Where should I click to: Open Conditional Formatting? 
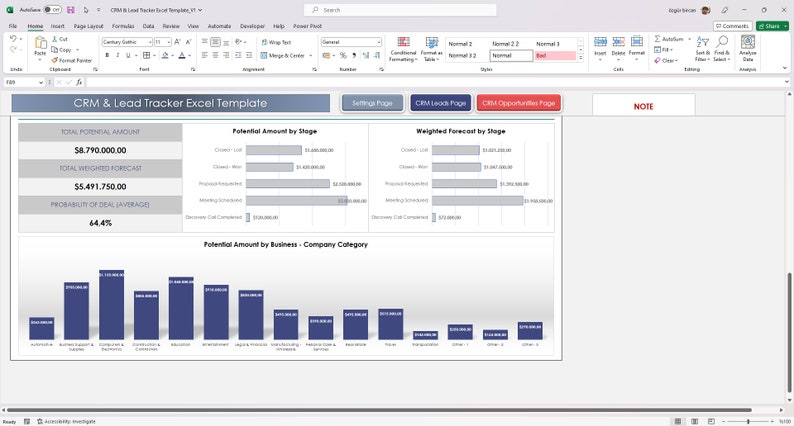tap(404, 49)
